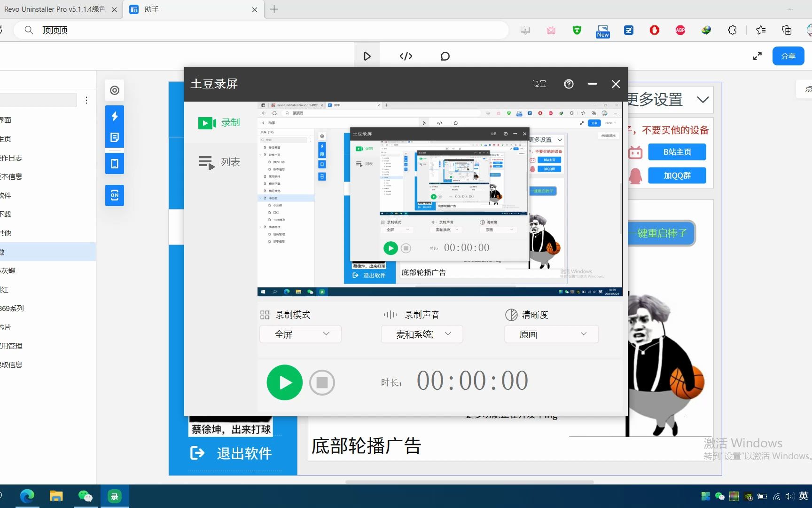Click the volume icon in the system tray
812x508 pixels.
click(x=789, y=496)
